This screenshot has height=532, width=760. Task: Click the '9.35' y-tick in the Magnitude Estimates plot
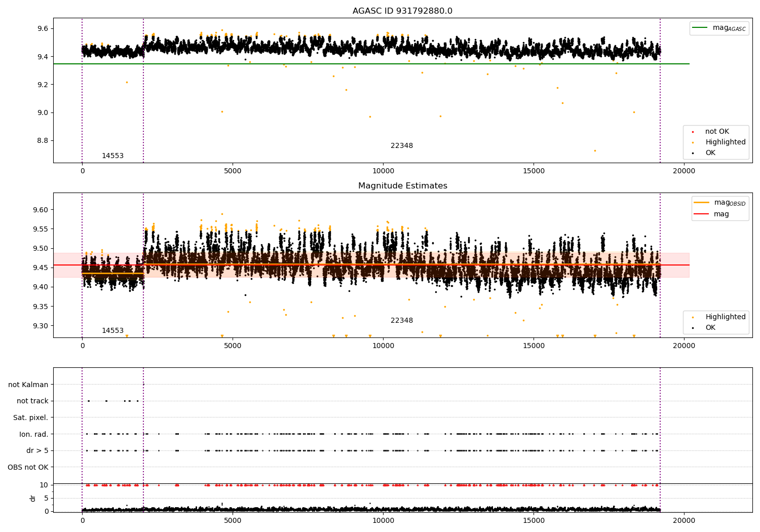41,307
